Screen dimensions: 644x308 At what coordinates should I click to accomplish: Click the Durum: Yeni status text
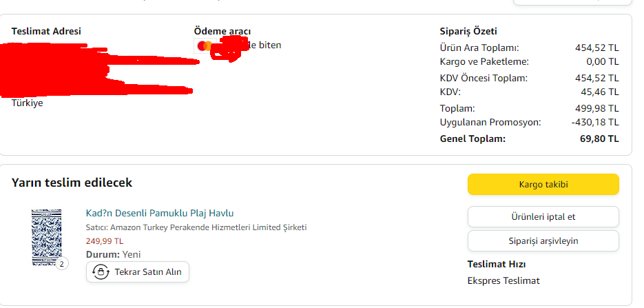coord(113,254)
